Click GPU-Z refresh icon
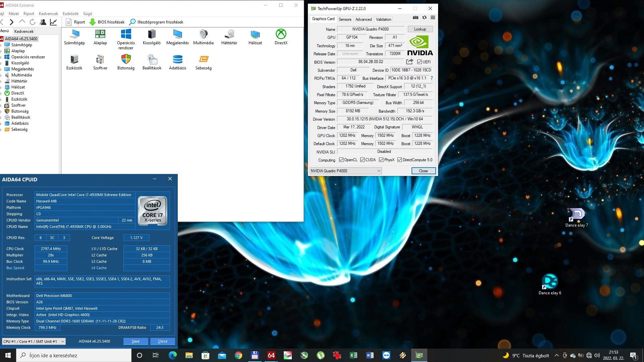The width and height of the screenshot is (644, 362). tap(424, 17)
